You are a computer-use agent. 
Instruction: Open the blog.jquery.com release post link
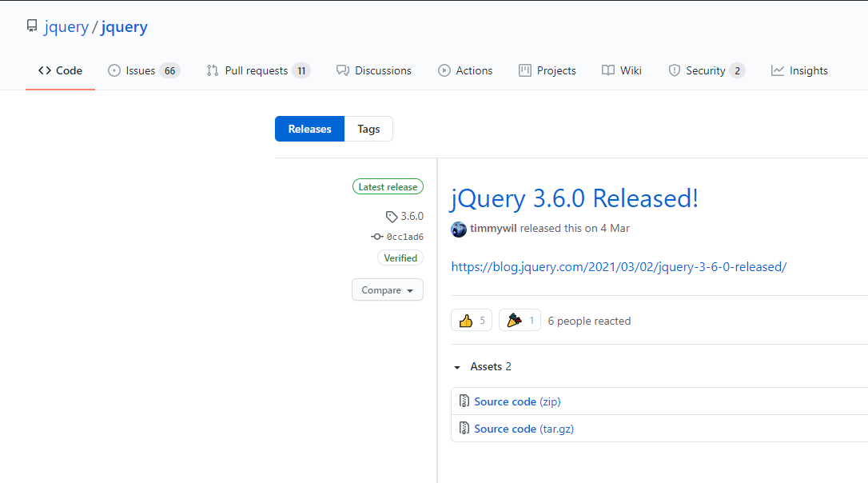(x=619, y=266)
